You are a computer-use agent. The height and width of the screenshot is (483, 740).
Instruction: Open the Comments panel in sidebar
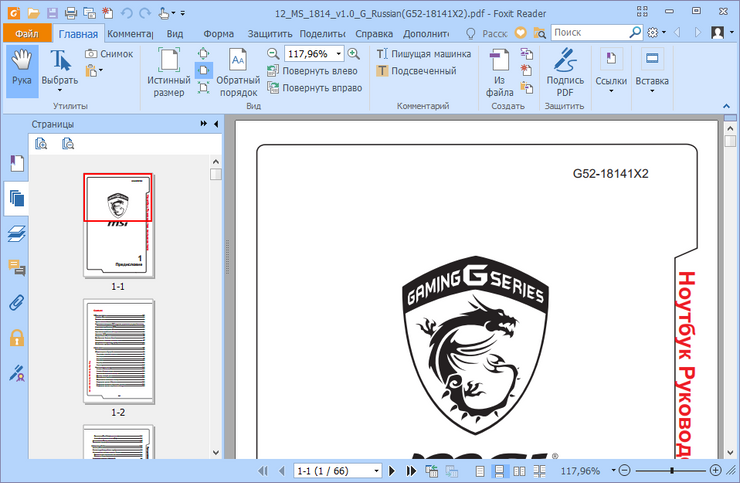pyautogui.click(x=17, y=268)
